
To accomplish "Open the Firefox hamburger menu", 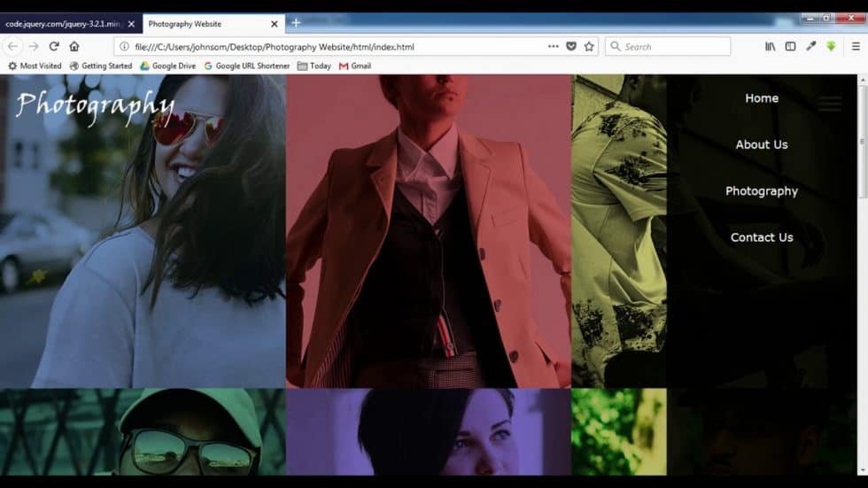I will pos(855,47).
